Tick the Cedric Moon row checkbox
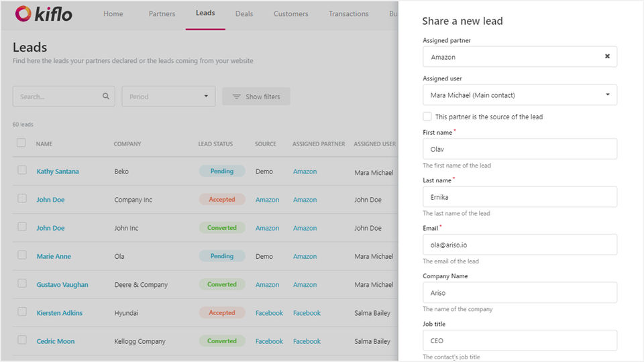This screenshot has height=362, width=644. tap(22, 341)
